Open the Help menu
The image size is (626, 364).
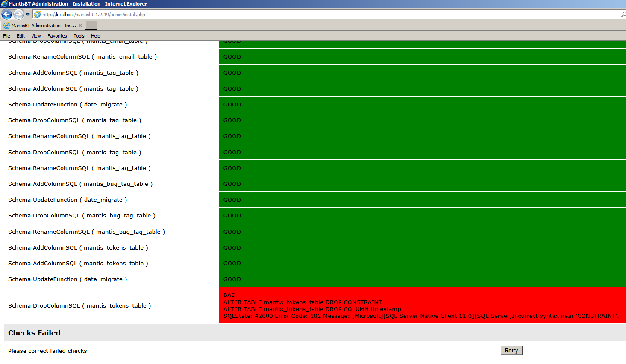[95, 36]
